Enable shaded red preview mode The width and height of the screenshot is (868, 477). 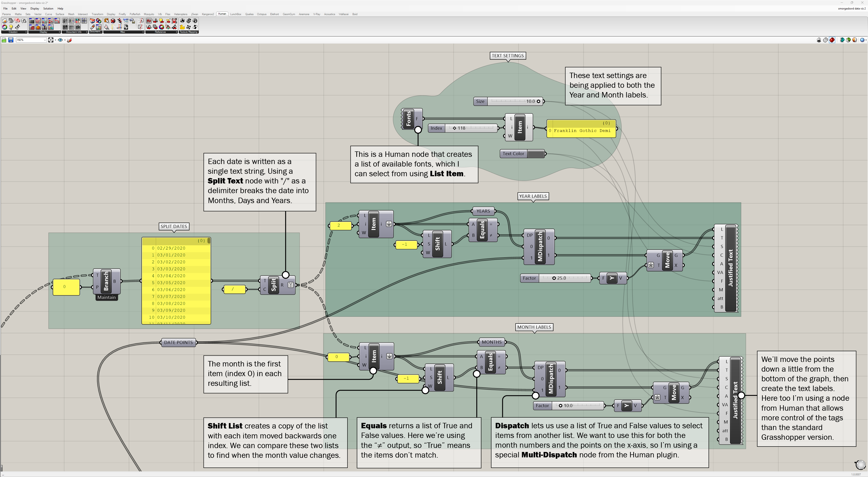[x=832, y=40]
